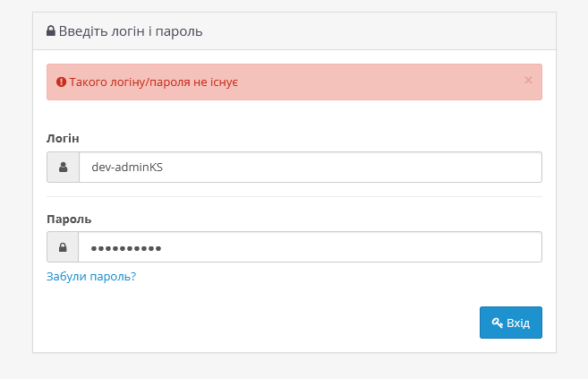Click the Пароль field label

click(x=69, y=219)
